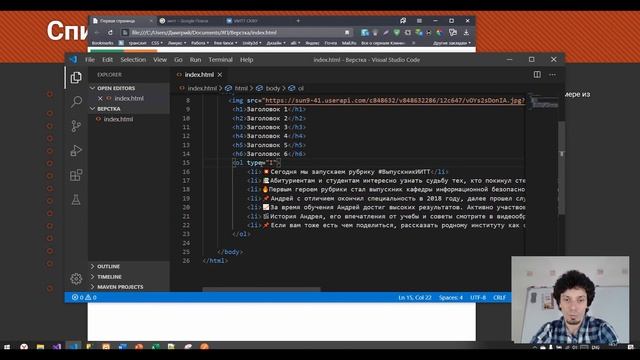The height and width of the screenshot is (360, 640).
Task: Change indentation via Spaces: 4
Action: point(451,298)
